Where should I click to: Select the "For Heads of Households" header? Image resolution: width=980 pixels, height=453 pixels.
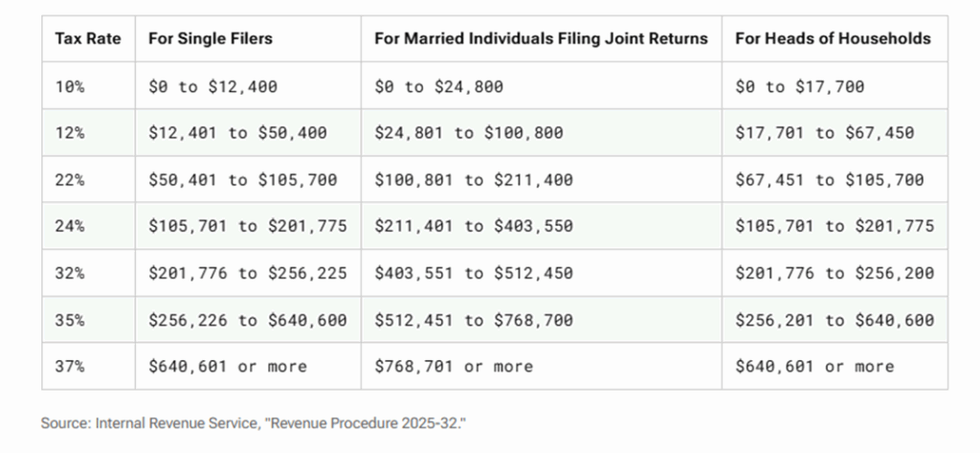point(833,39)
